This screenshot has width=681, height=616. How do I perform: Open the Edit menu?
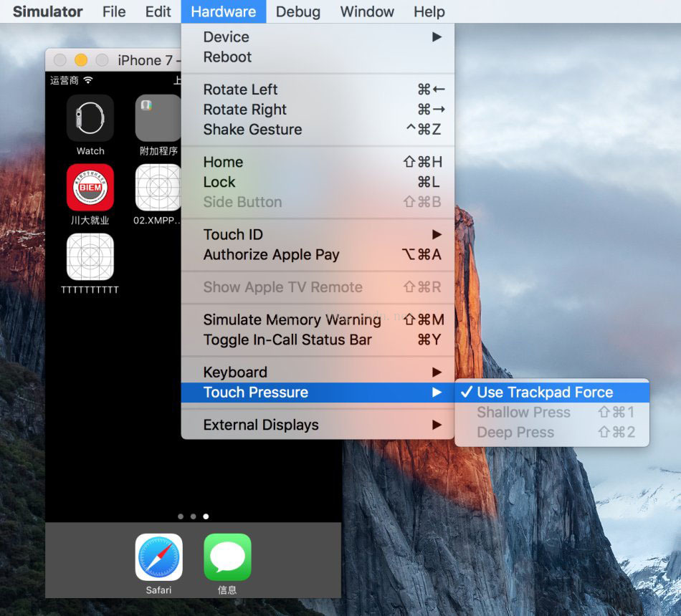pos(158,11)
